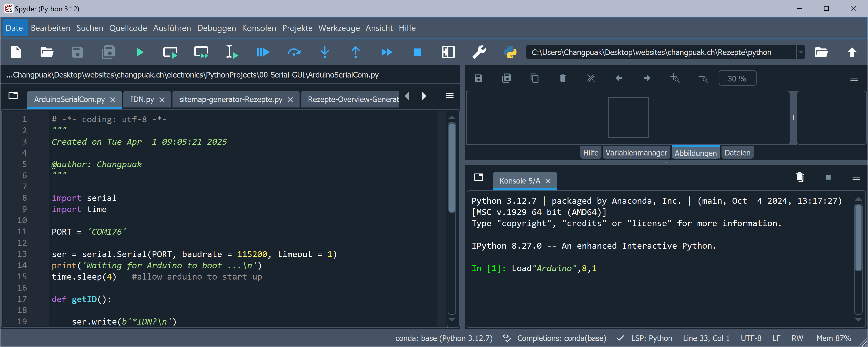
Task: Continue execution until the next breakpoint
Action: point(386,52)
